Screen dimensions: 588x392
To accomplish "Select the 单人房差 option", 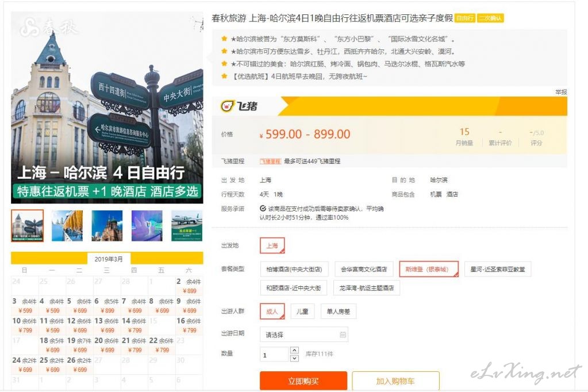I will click(338, 312).
